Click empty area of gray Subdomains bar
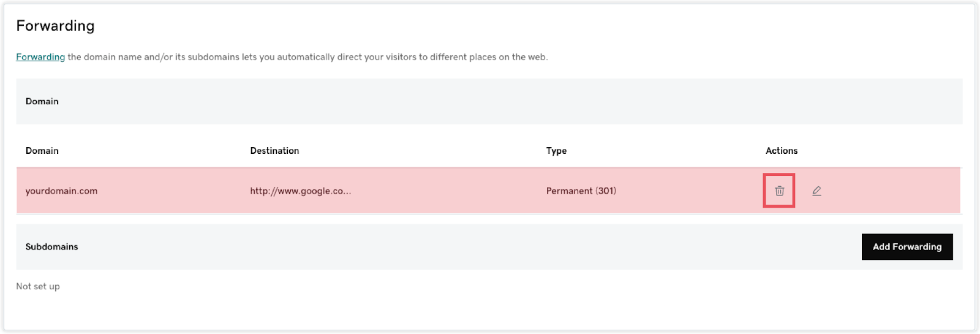This screenshot has width=980, height=334. click(466, 246)
